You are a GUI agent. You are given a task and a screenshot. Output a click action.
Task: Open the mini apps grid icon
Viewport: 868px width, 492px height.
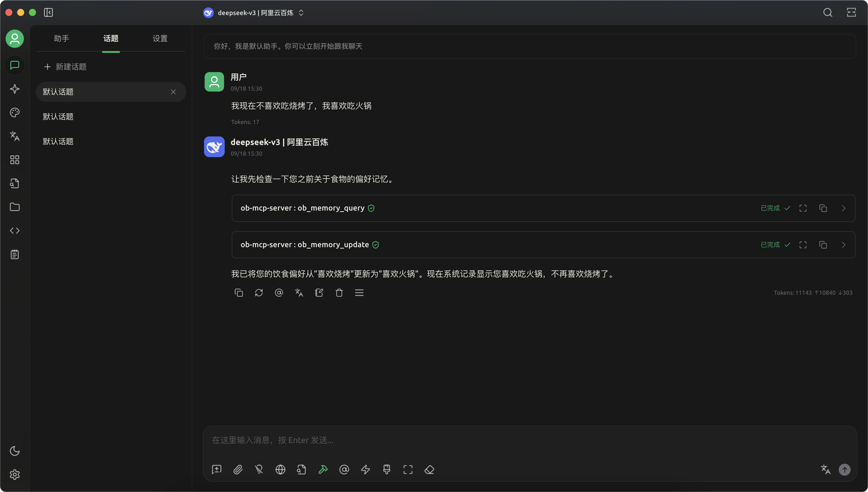[x=14, y=160]
